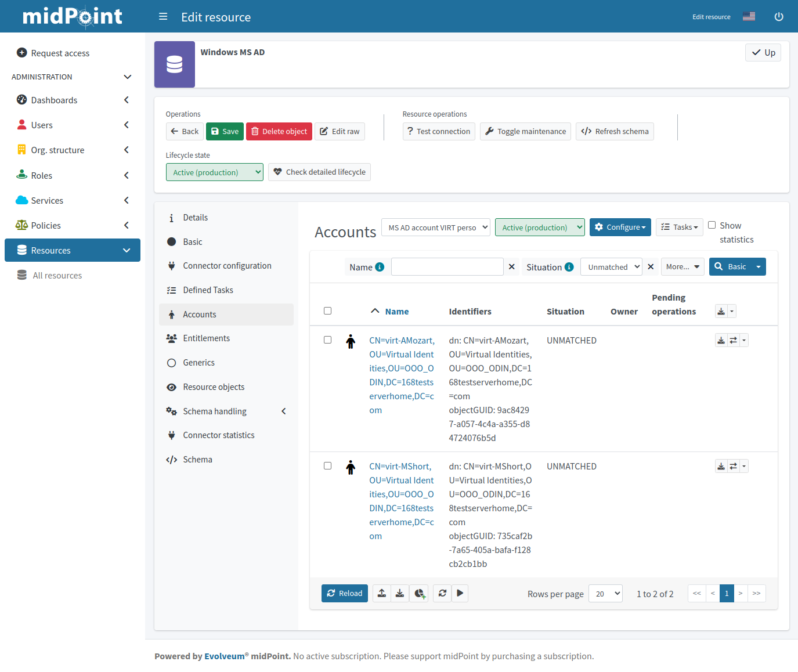Viewport: 798px width, 672px height.
Task: Enable Show statistics checkbox
Action: coord(712,225)
